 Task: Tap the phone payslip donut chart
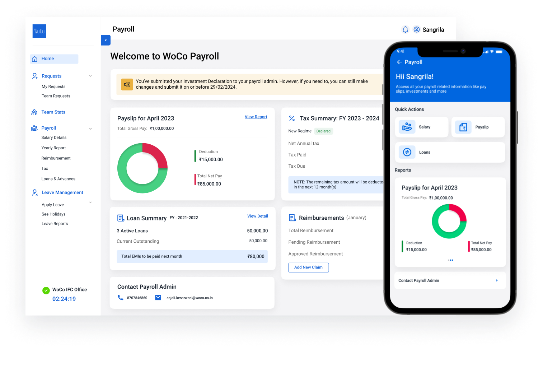point(449,221)
